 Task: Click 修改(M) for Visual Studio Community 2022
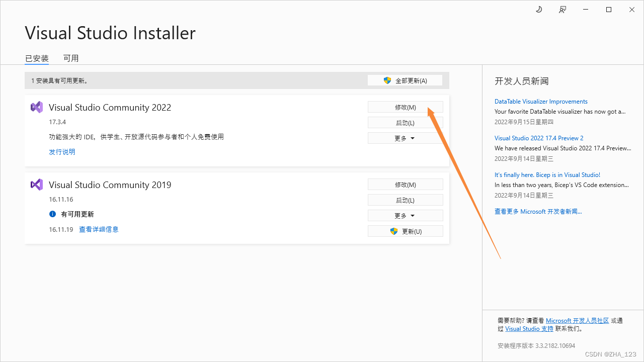coord(406,107)
